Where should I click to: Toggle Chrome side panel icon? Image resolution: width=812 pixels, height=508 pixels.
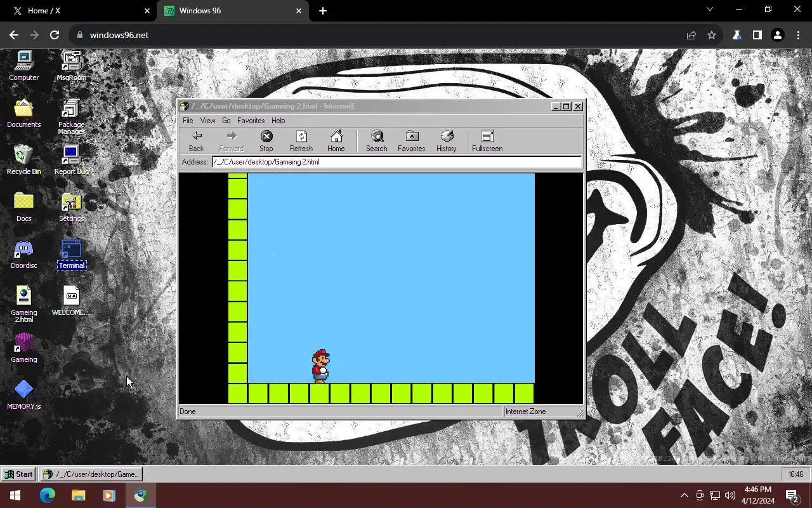click(x=757, y=35)
